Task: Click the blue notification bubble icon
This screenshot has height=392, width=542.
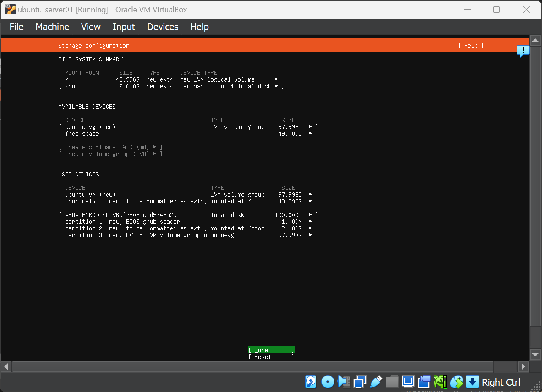Action: coord(523,52)
